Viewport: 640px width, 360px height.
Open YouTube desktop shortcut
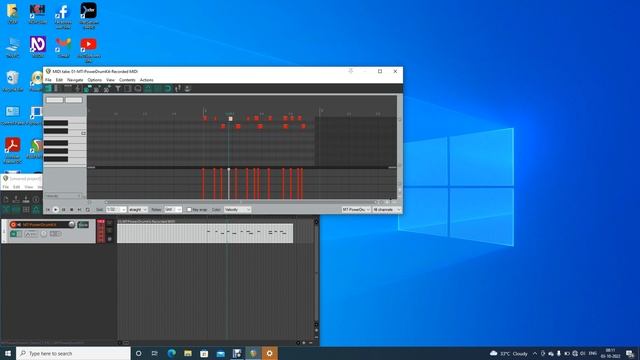89,49
